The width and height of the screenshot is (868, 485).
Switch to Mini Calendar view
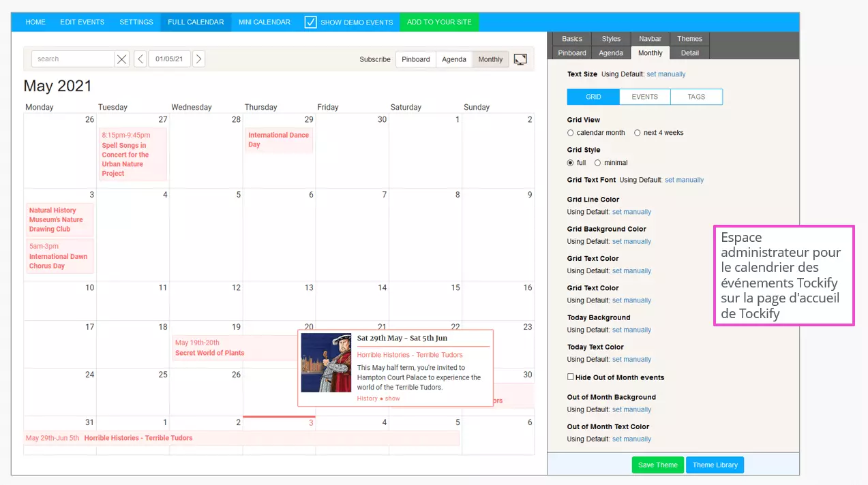(265, 22)
